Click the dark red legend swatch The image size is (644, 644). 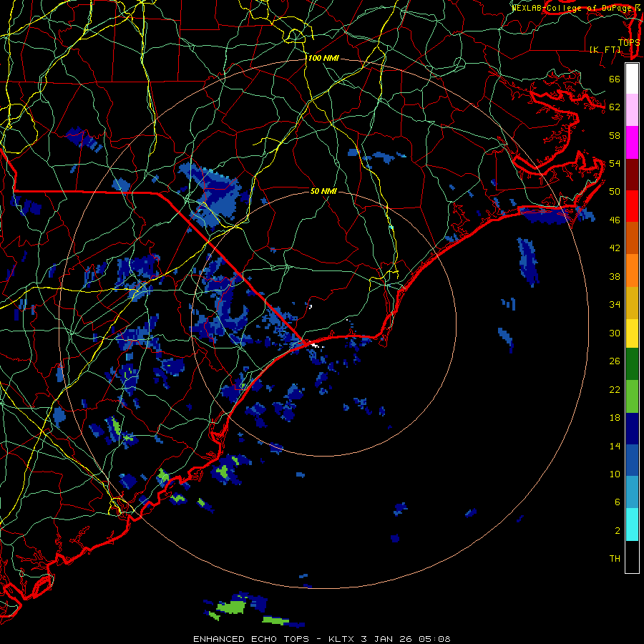(x=632, y=174)
